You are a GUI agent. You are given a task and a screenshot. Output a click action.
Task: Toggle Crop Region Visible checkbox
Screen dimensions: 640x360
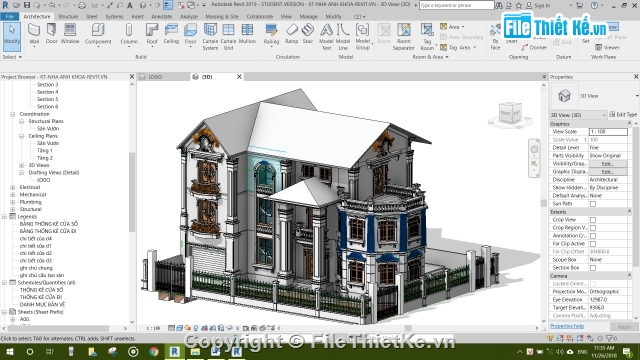[593, 228]
